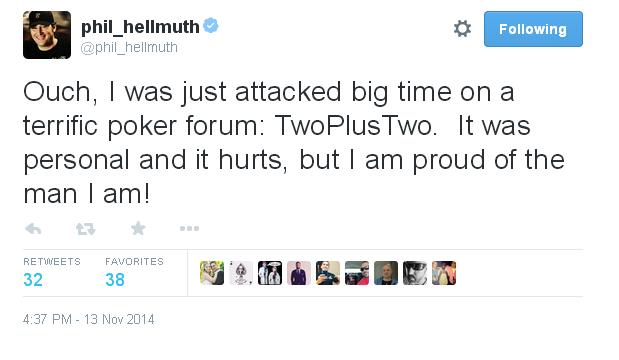
Task: Open phil_hellmuth profile picture
Action: tap(47, 35)
